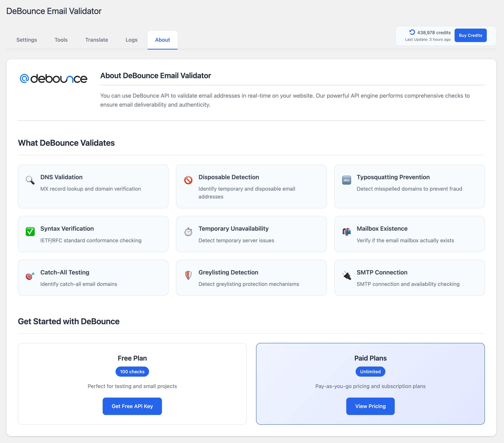Image resolution: width=504 pixels, height=443 pixels.
Task: Click Identify catch-all email domains text
Action: tap(79, 284)
